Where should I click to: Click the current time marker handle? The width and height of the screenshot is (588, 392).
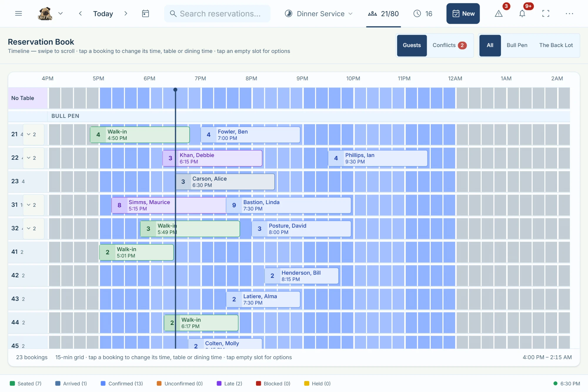[x=175, y=90]
